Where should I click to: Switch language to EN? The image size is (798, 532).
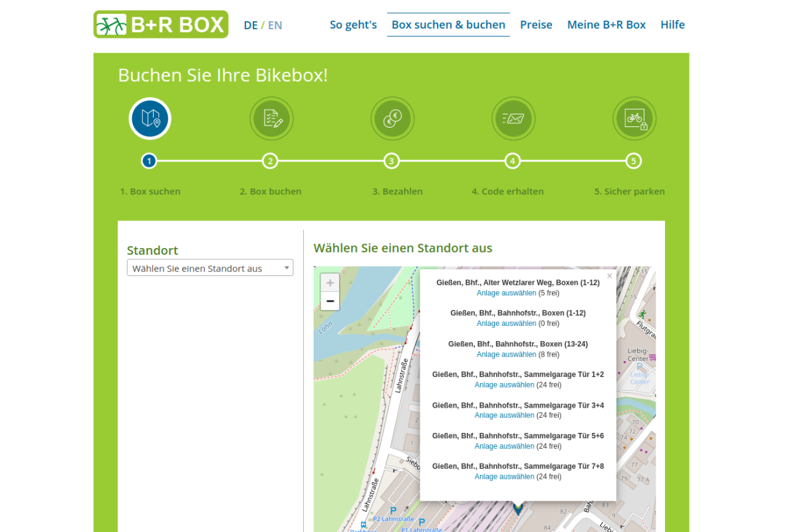(x=275, y=25)
